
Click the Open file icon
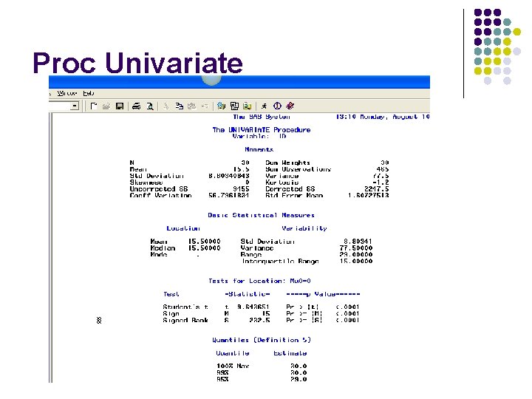coord(106,106)
